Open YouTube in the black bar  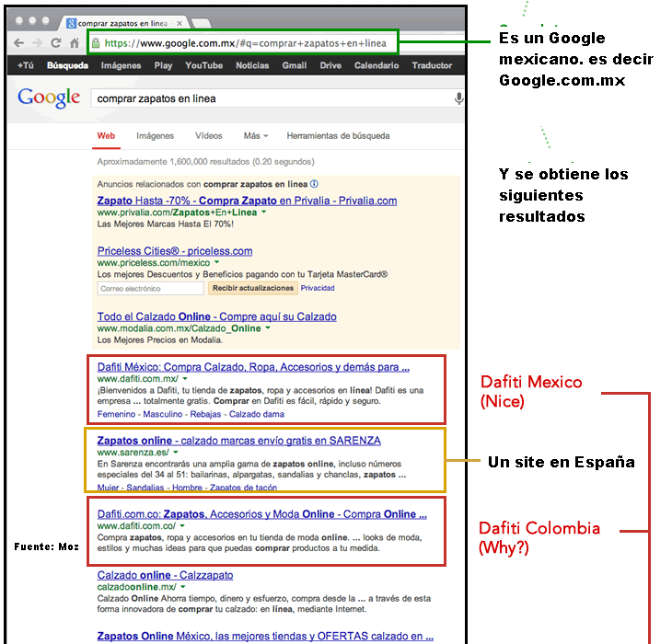click(x=204, y=65)
